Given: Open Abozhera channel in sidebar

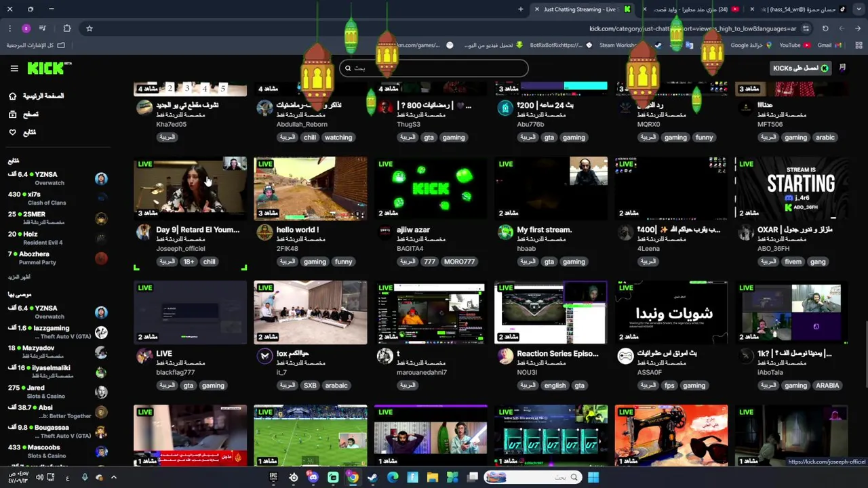Looking at the screenshot, I should click(x=58, y=258).
